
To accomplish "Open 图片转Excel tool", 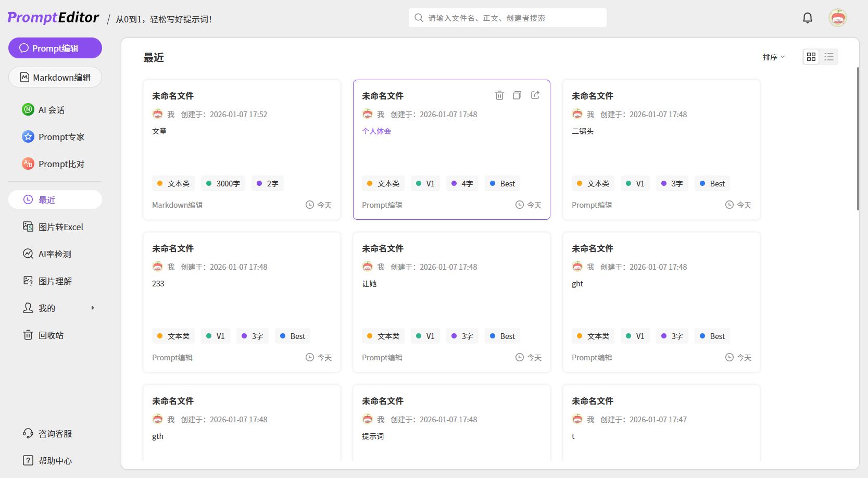I will (60, 227).
